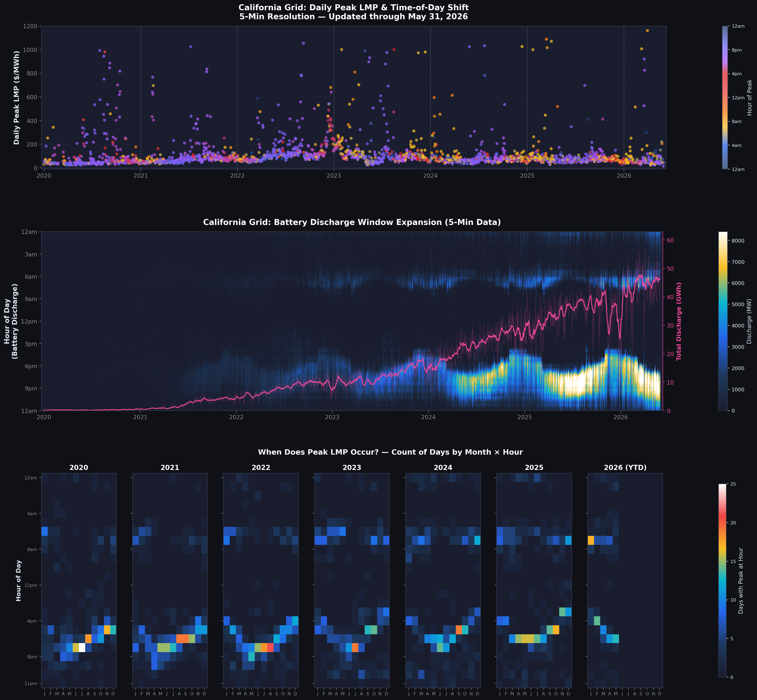Click the brightest white cell in the 2020 heatmap

coord(82,648)
